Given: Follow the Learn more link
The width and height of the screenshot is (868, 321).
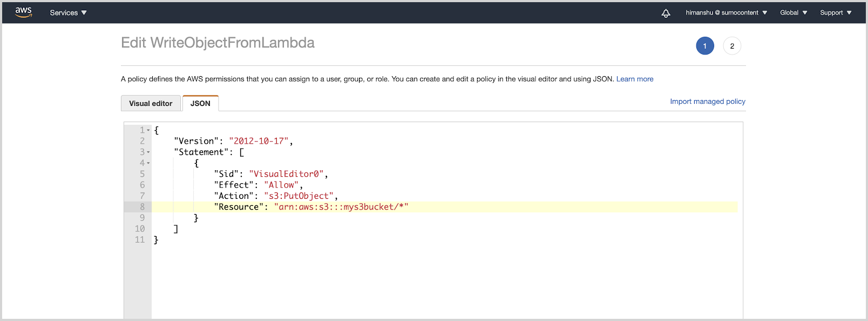Looking at the screenshot, I should point(635,79).
